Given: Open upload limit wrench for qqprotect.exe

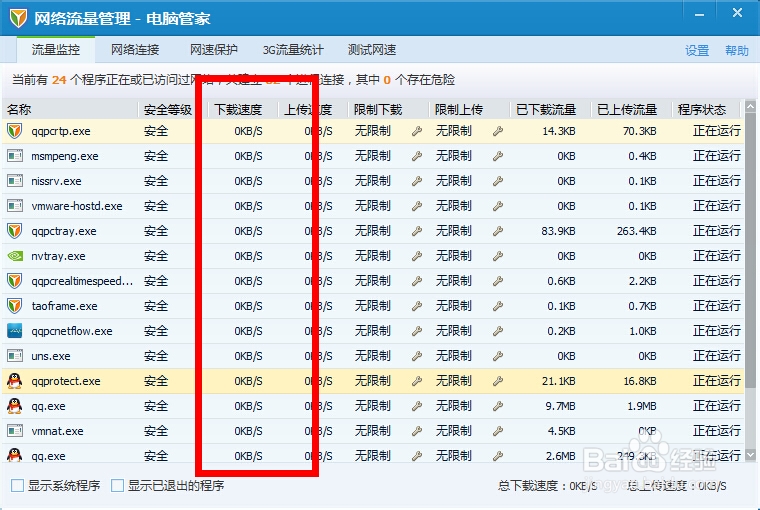Looking at the screenshot, I should click(498, 381).
